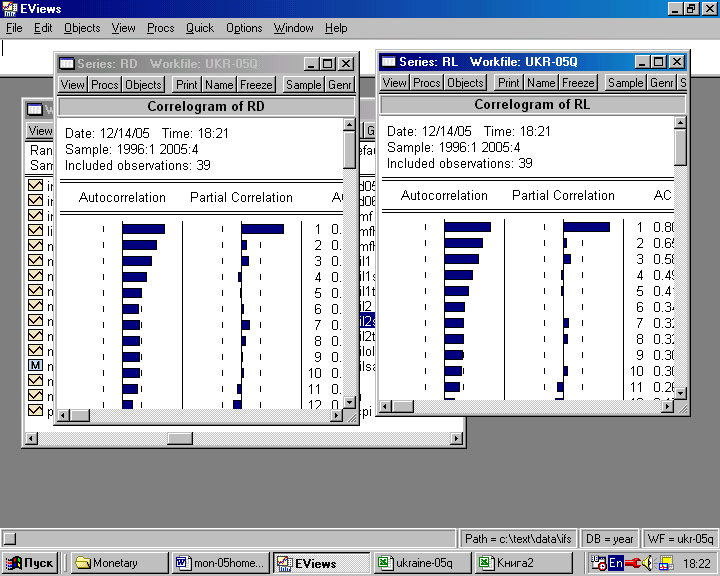Click 'WF = ukr-05q' status bar field
Screen dimensions: 720x576
tap(680, 538)
